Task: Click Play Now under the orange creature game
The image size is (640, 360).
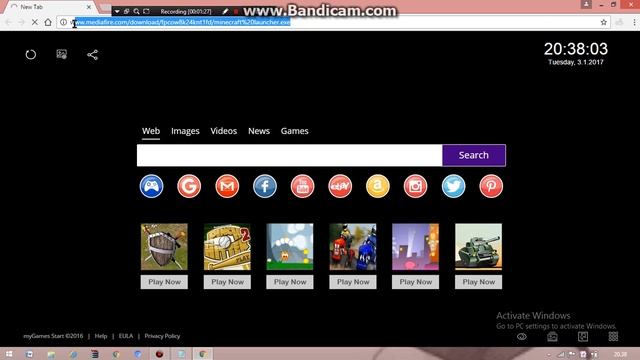Action: [x=290, y=282]
